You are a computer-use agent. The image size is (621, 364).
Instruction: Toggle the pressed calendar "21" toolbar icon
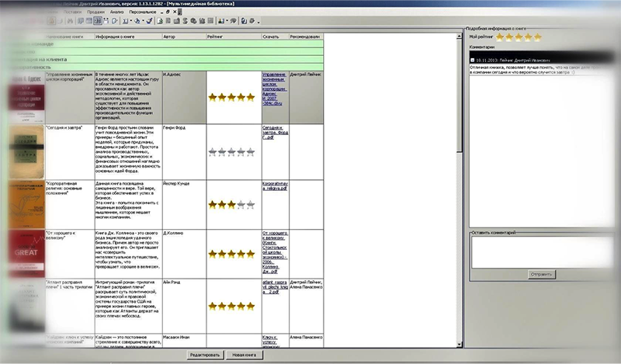point(98,21)
